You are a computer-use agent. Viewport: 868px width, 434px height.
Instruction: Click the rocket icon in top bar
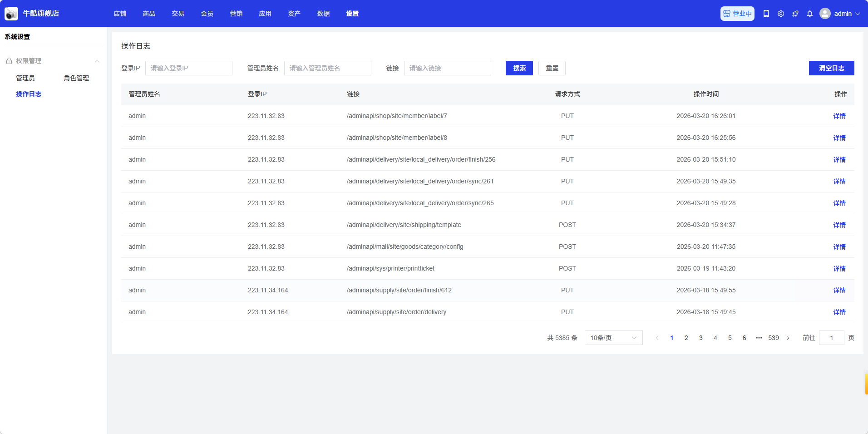(795, 14)
